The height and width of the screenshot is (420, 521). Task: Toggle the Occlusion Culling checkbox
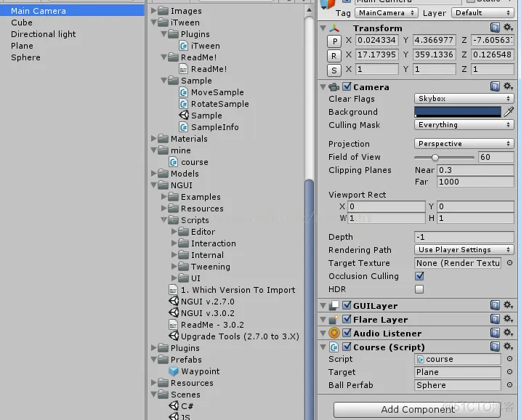pyautogui.click(x=419, y=276)
